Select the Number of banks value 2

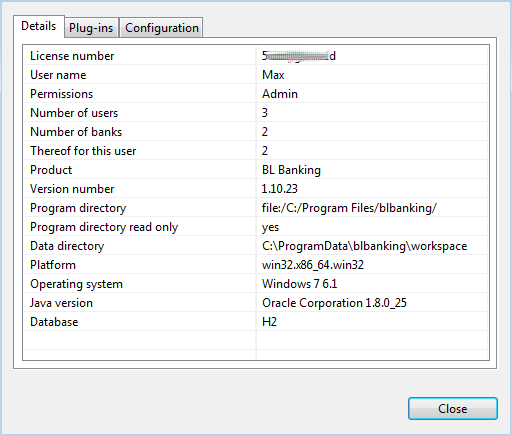pos(265,132)
